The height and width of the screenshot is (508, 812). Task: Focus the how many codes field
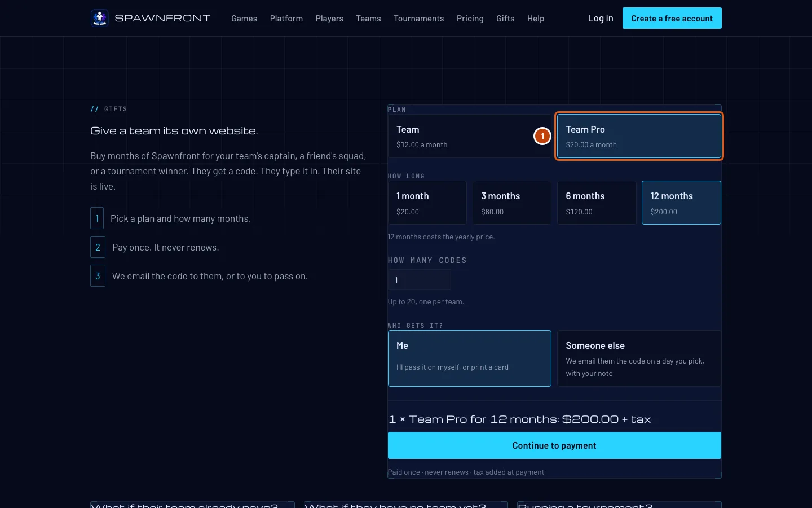click(420, 280)
